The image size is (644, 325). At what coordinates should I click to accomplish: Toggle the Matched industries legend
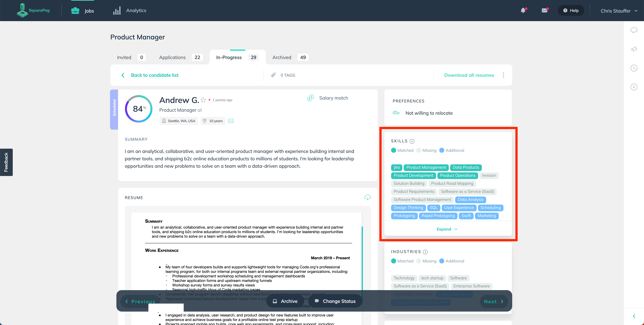(402, 261)
